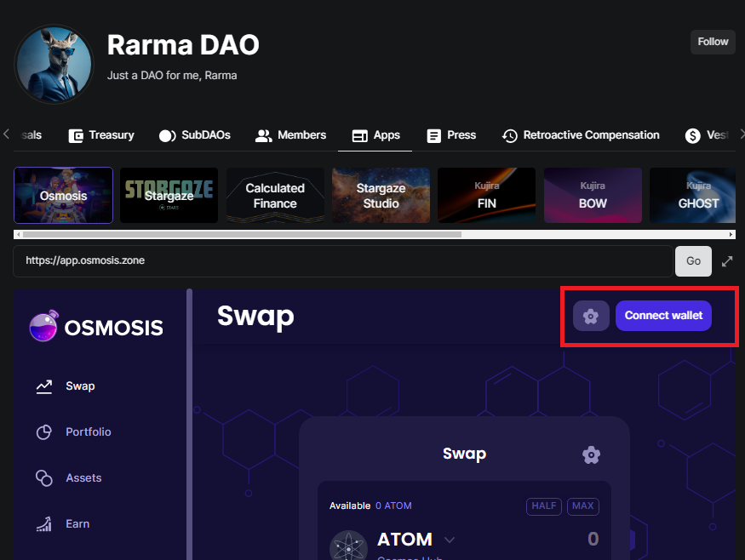This screenshot has height=560, width=745.
Task: Go to the Press tab
Action: coord(451,135)
